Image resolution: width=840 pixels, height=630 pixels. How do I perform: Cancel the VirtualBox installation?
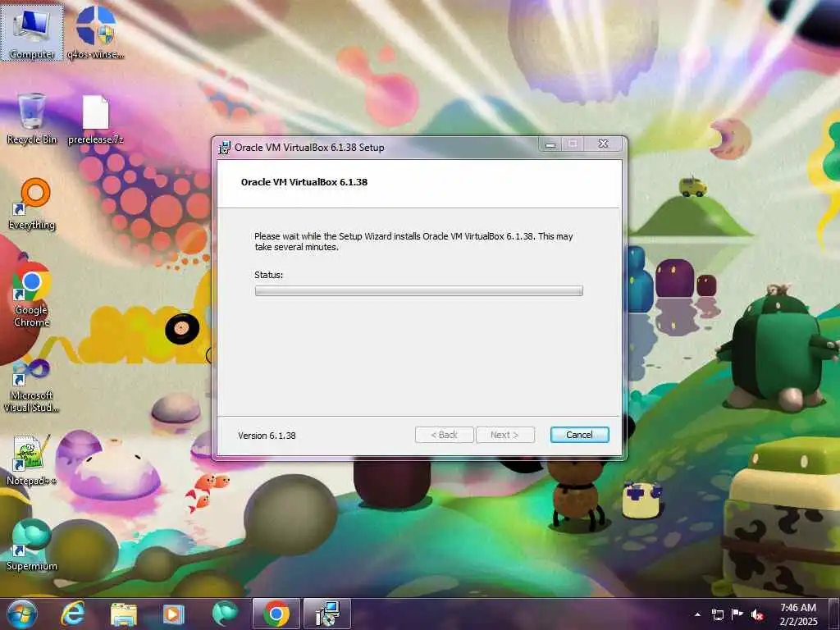click(x=580, y=435)
